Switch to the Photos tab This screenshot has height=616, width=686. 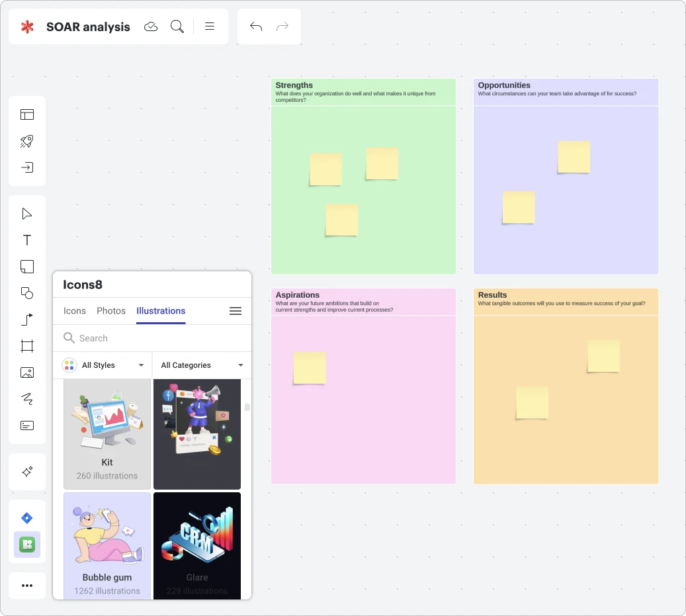111,311
